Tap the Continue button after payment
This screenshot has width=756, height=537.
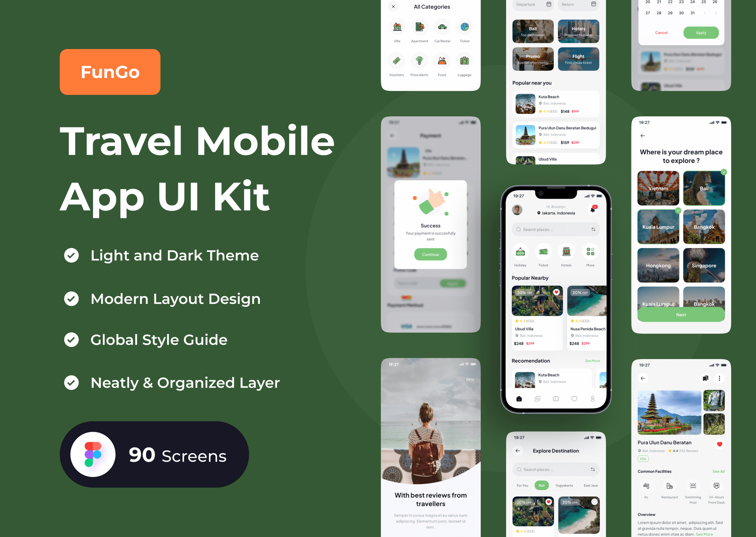point(430,255)
